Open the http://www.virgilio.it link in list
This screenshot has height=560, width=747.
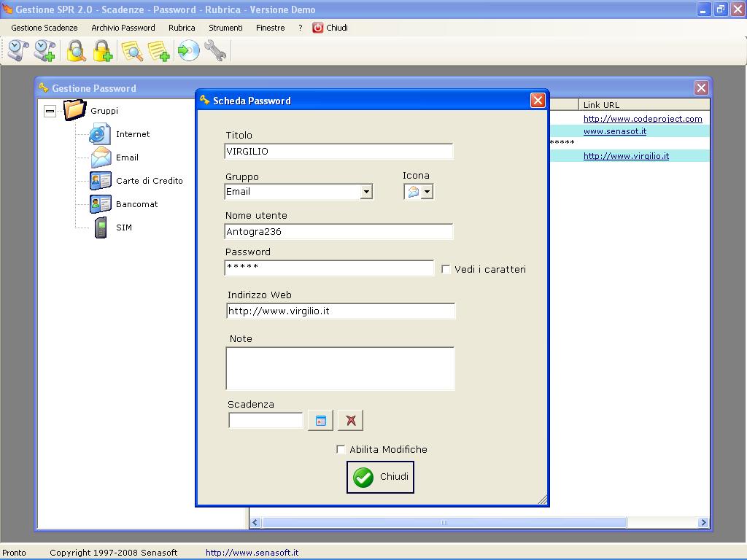coord(626,156)
